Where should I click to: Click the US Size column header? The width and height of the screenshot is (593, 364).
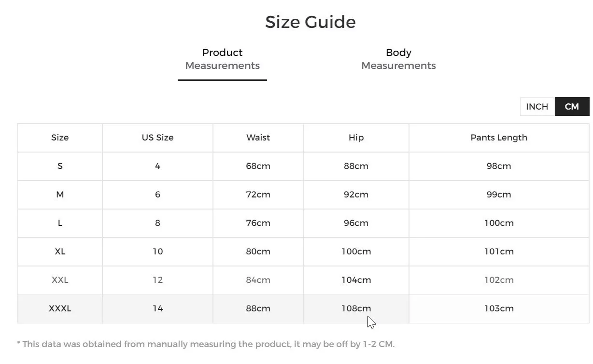157,138
